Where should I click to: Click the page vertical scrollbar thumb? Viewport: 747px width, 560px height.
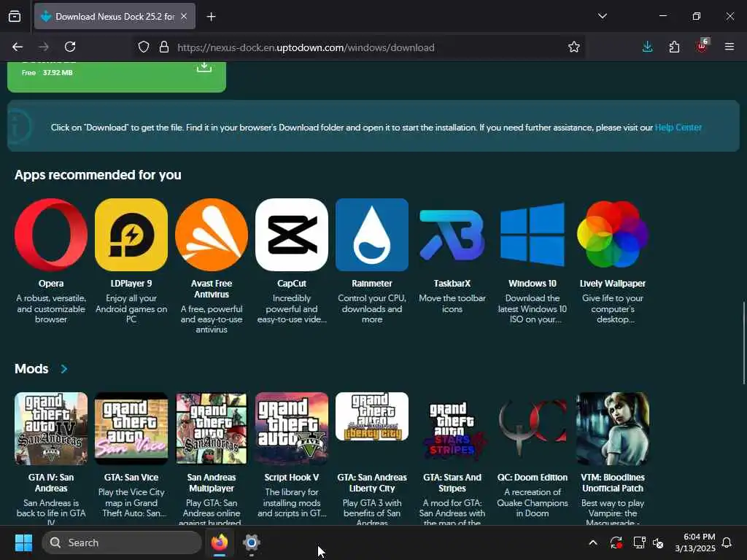(x=743, y=343)
